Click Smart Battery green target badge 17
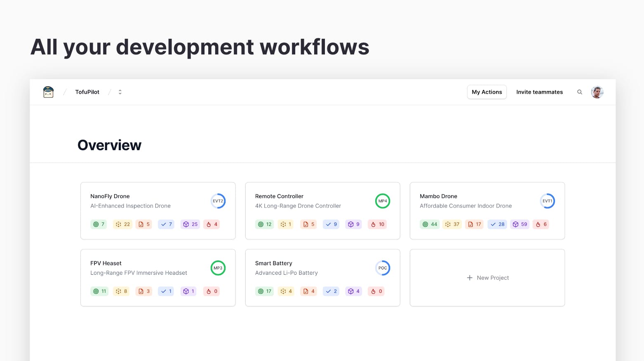The width and height of the screenshot is (644, 361). coord(265,291)
